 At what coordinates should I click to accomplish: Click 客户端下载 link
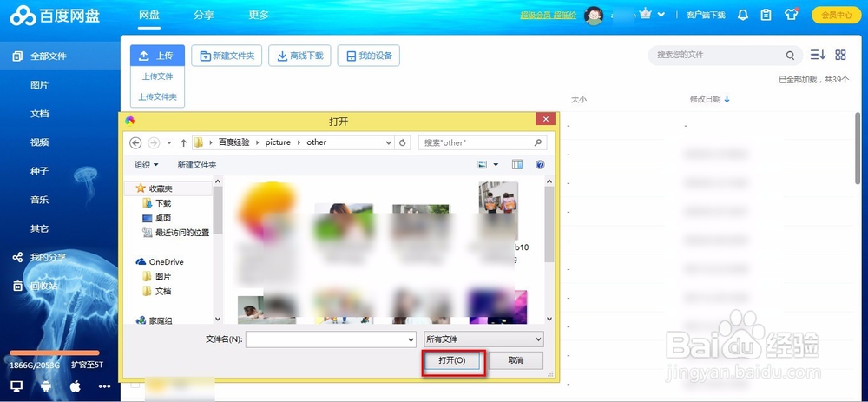(706, 16)
